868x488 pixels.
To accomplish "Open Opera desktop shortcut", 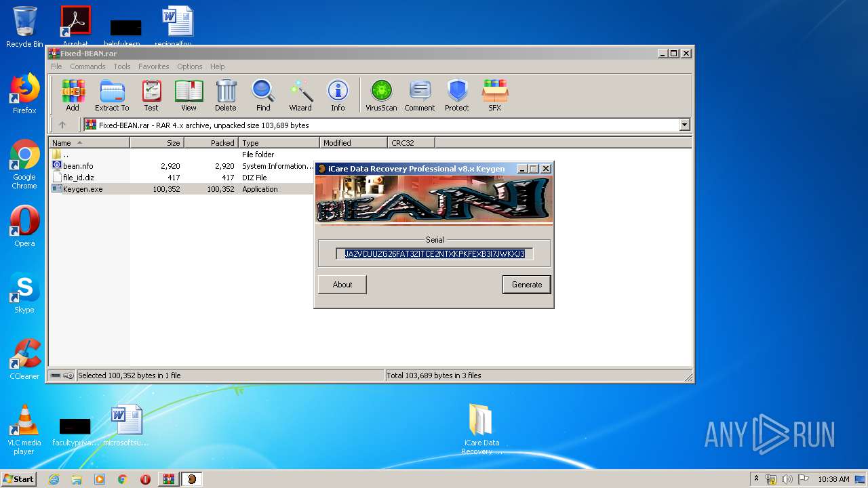I will point(24,226).
